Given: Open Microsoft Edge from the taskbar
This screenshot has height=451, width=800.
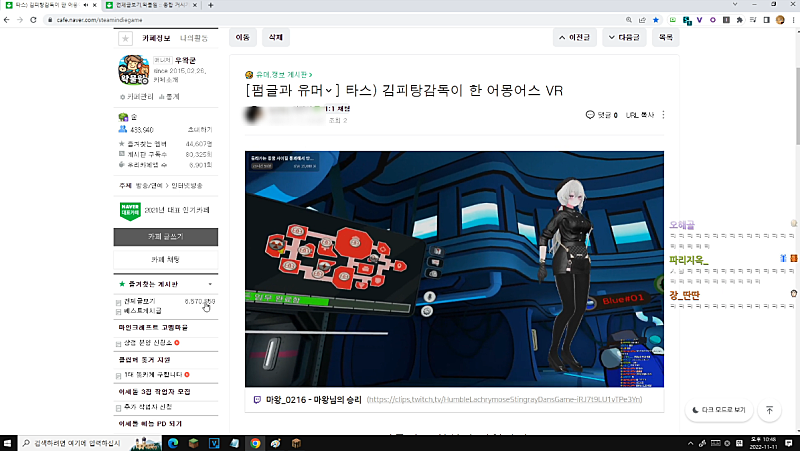Looking at the screenshot, I should (173, 443).
